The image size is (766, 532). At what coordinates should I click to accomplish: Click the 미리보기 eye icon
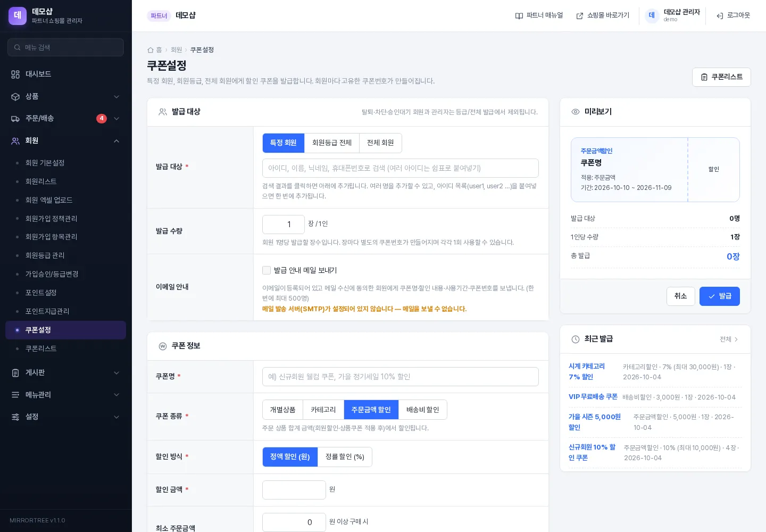point(576,112)
